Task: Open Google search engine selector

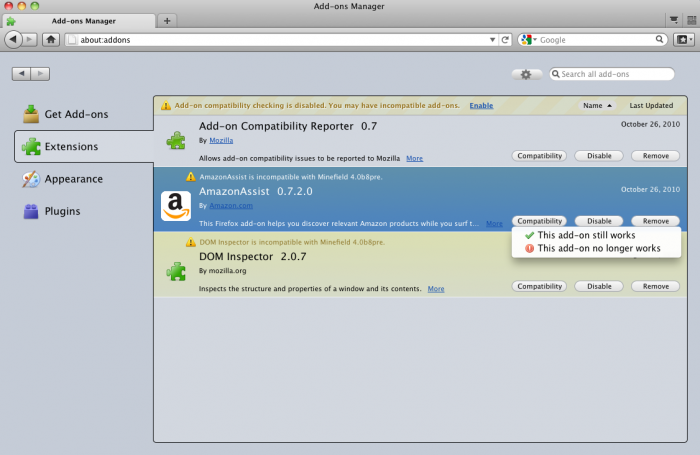Action: tap(529, 40)
